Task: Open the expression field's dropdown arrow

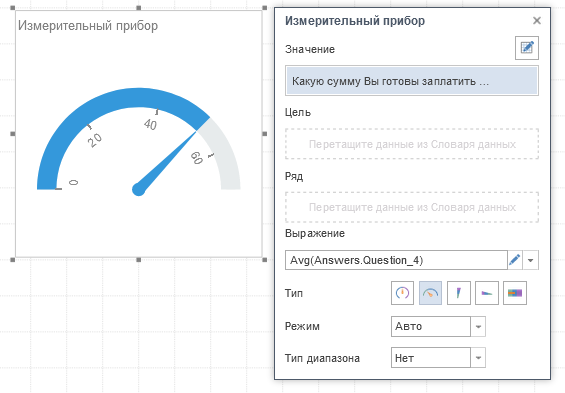Action: 530,260
